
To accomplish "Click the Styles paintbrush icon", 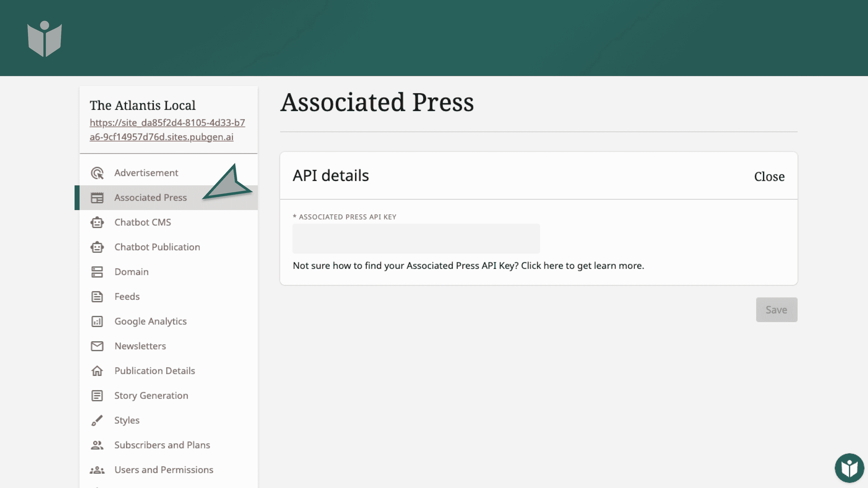I will [97, 420].
